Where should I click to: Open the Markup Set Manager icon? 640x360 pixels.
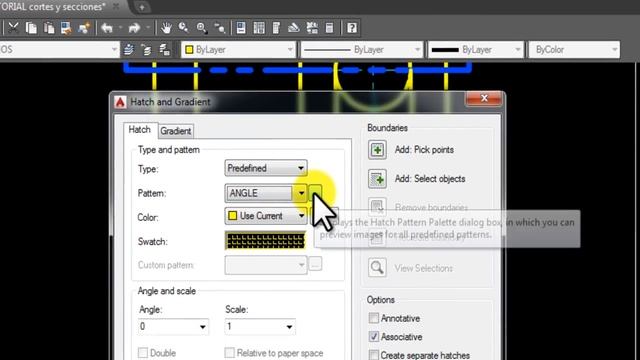coord(312,28)
